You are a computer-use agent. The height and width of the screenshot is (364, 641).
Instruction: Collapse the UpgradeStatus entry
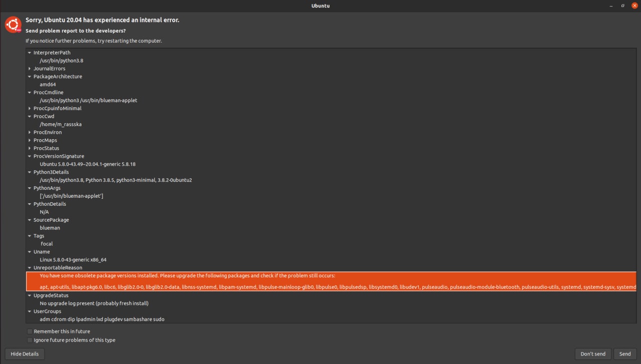coord(30,295)
